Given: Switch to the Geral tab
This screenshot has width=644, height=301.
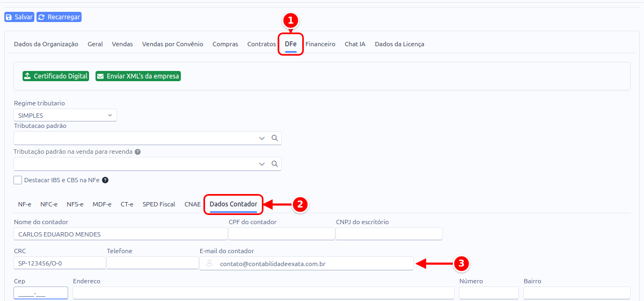Looking at the screenshot, I should coord(96,44).
